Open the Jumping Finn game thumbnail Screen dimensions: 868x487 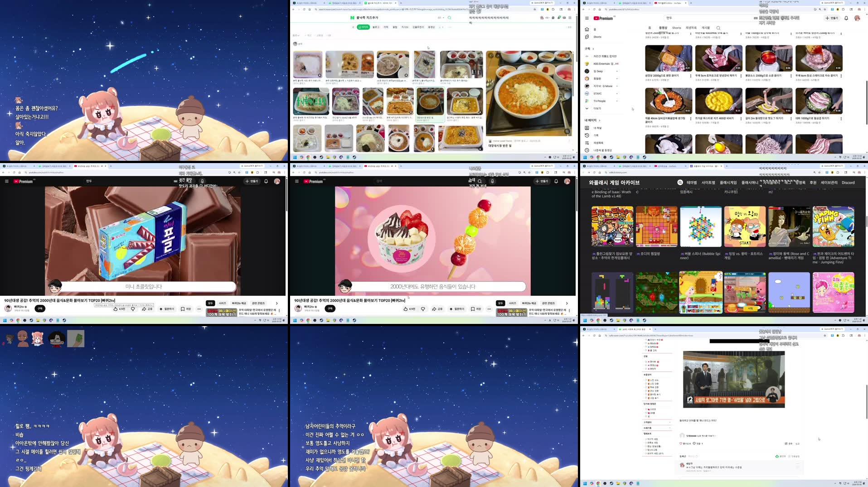[833, 227]
